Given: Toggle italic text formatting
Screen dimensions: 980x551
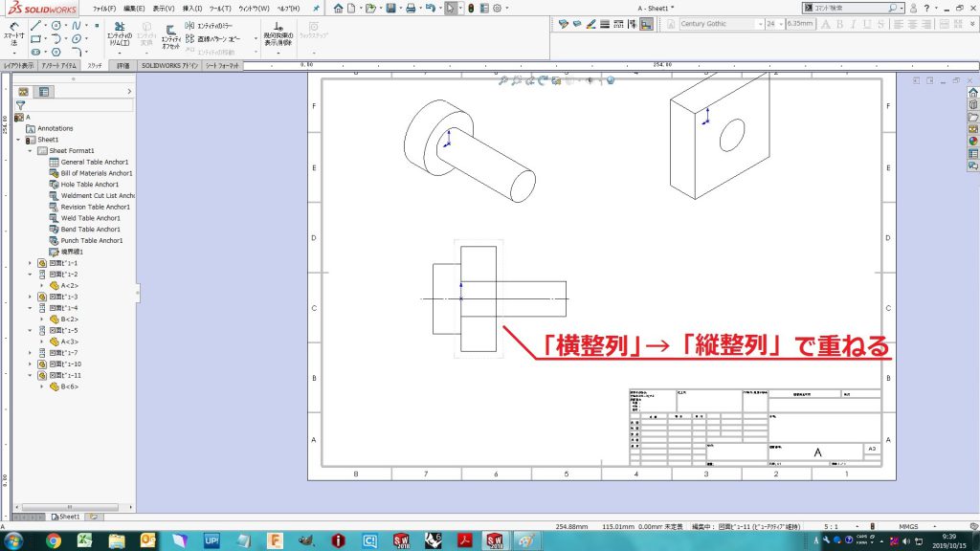Looking at the screenshot, I should pos(853,24).
